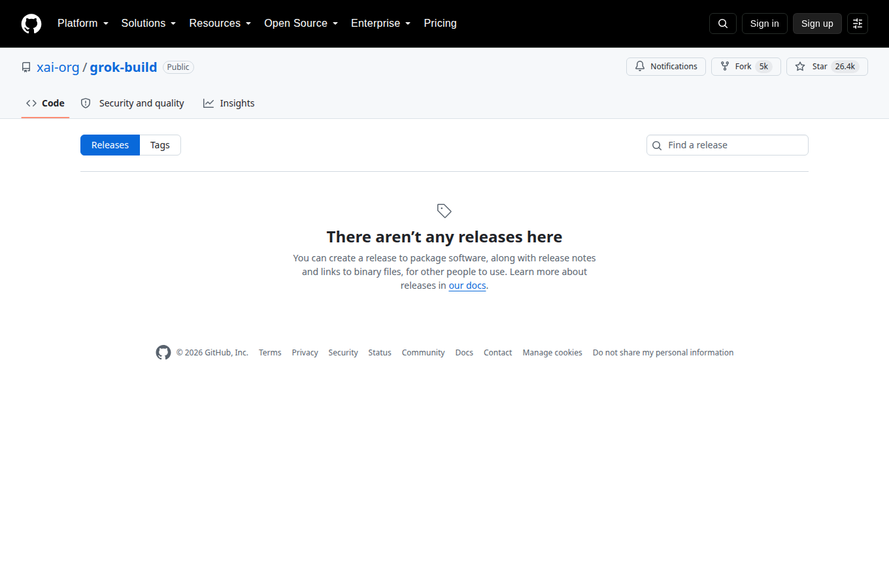
Task: Focus the Find a release field
Action: [728, 145]
